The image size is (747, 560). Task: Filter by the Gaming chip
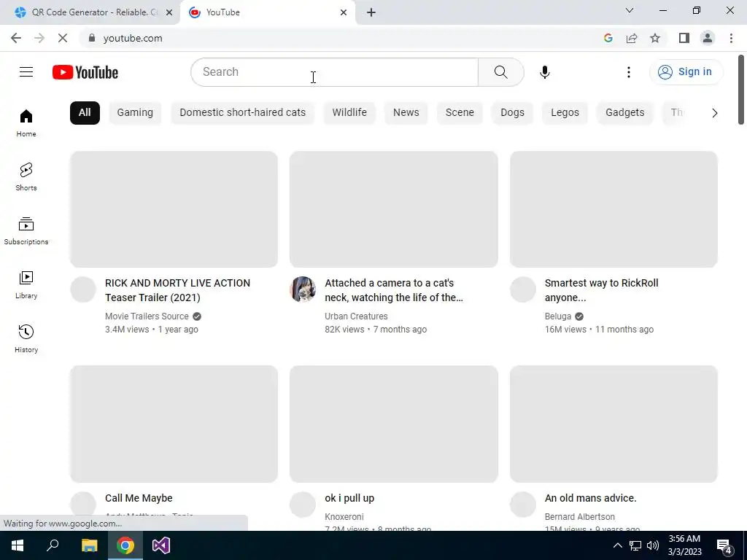click(x=135, y=113)
